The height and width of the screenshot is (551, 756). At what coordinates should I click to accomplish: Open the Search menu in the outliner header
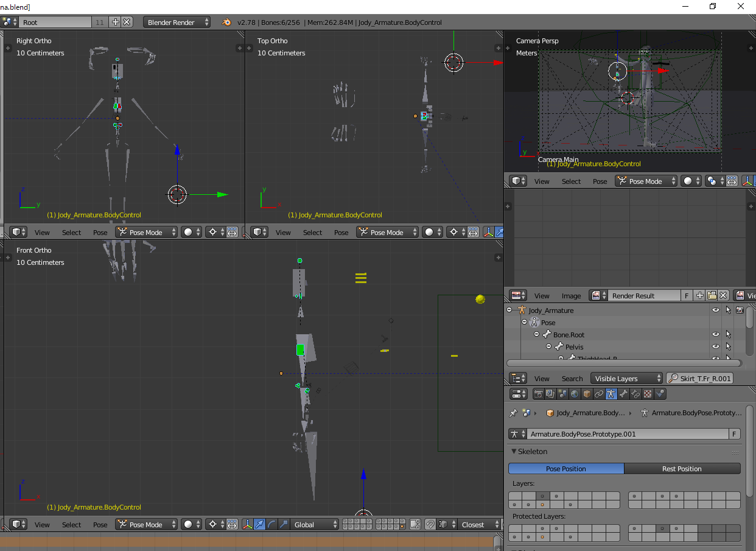(x=572, y=378)
